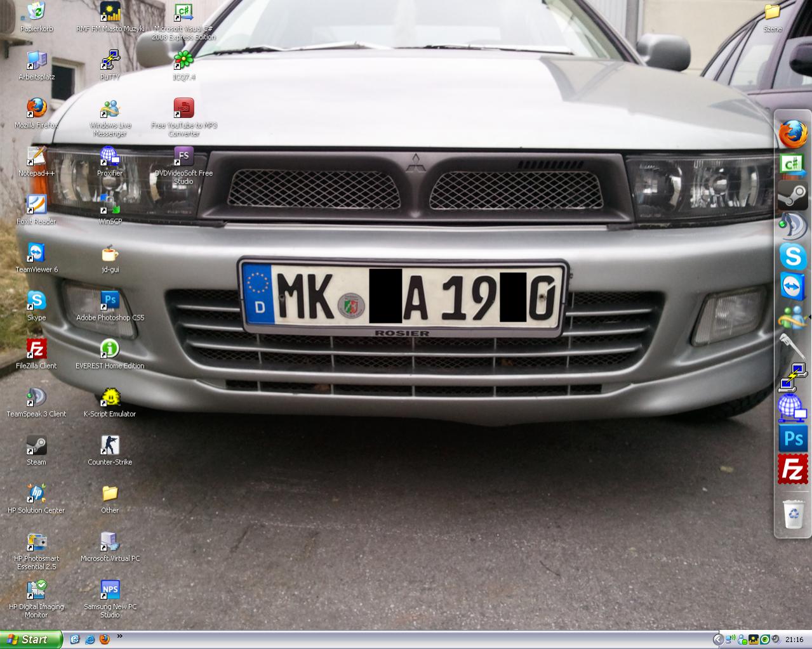Click the recycle bin in the dock

[794, 515]
